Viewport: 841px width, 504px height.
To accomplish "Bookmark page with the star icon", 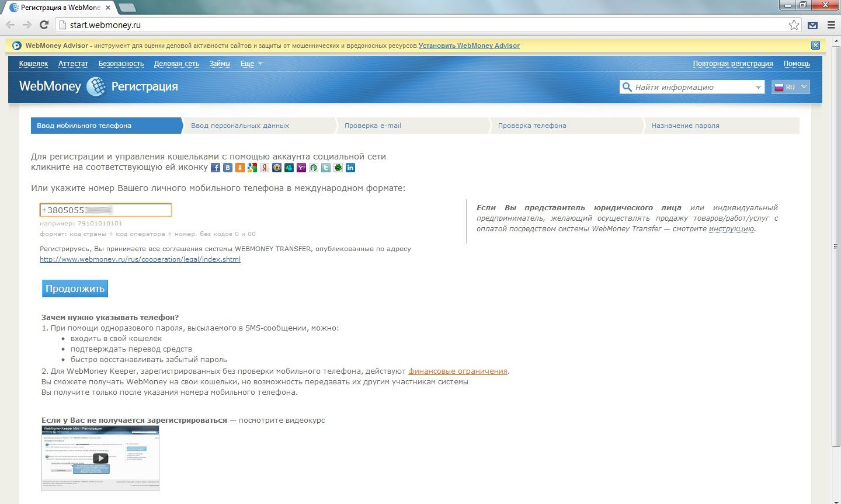I will 794,25.
